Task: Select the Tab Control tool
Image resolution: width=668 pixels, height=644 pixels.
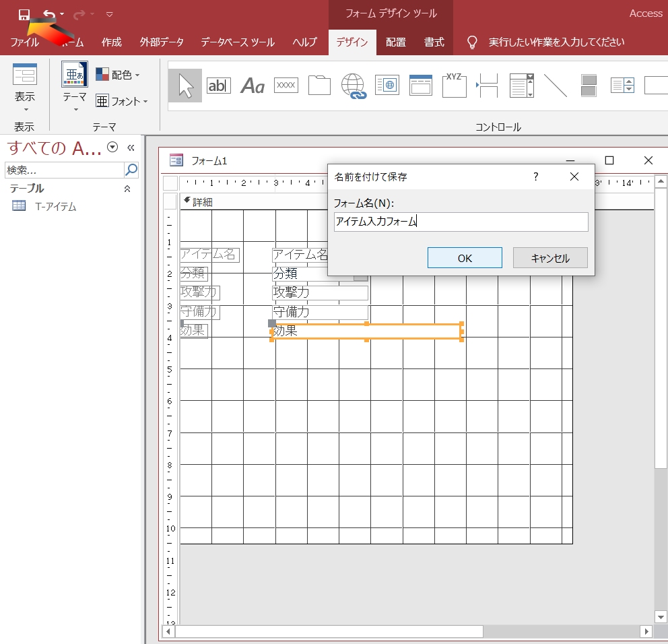Action: (x=319, y=86)
